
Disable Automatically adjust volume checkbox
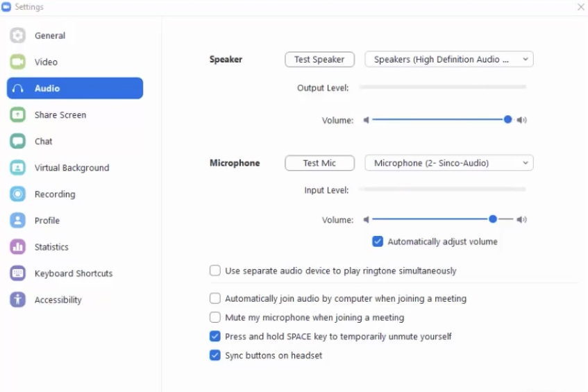coord(378,241)
